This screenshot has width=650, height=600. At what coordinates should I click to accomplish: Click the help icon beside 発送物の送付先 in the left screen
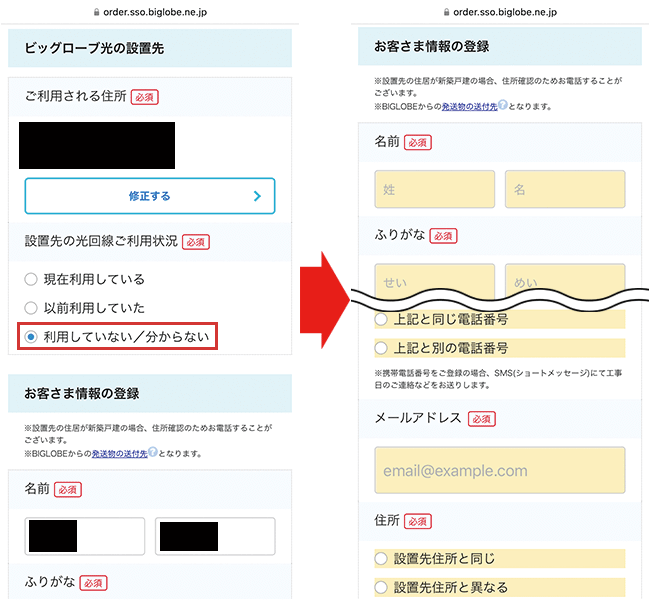click(x=152, y=453)
